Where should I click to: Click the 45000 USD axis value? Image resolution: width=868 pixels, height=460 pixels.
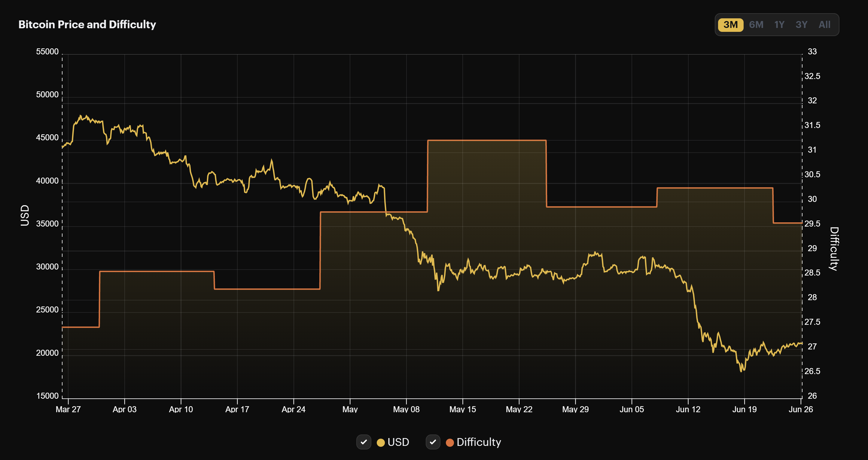click(47, 138)
